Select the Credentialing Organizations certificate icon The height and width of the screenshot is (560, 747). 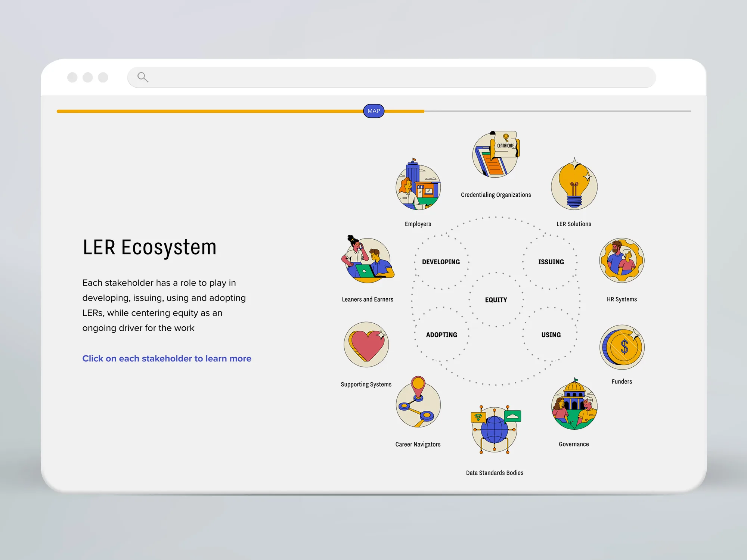click(496, 154)
